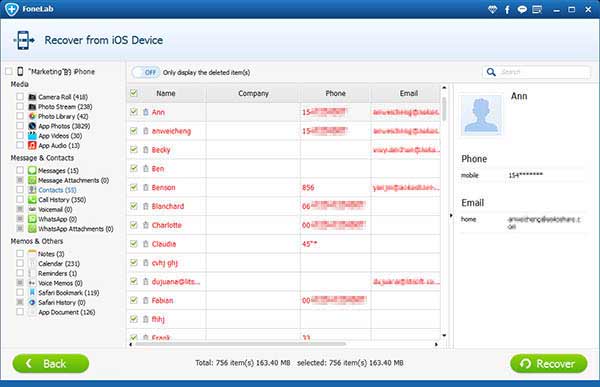Viewport: 600px width, 387px height.
Task: Open Contacts (15) in the sidebar
Action: 57,190
